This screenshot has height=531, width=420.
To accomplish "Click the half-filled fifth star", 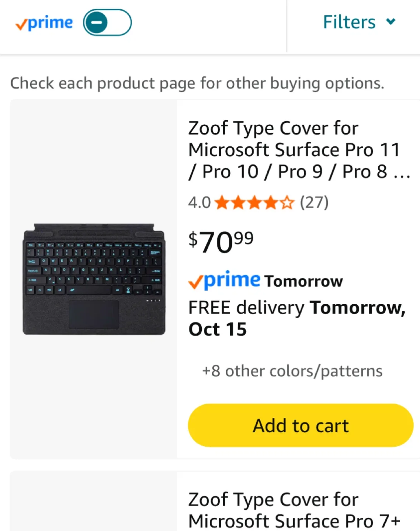I will click(x=287, y=202).
